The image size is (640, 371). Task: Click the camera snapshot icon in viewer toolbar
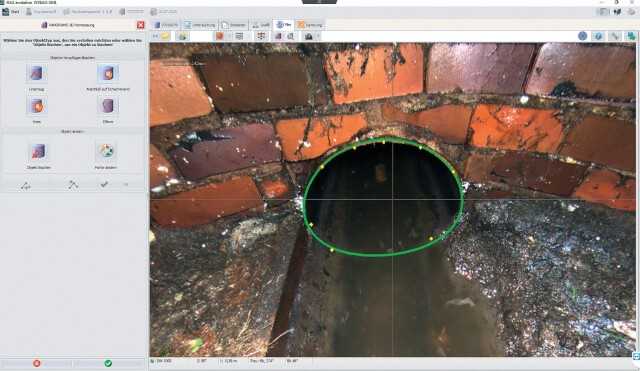[x=309, y=37]
